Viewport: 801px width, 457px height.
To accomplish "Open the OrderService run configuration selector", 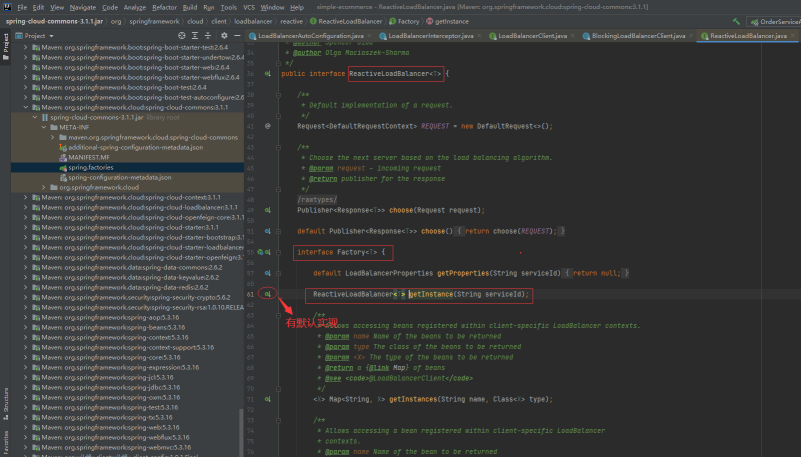I will point(775,20).
